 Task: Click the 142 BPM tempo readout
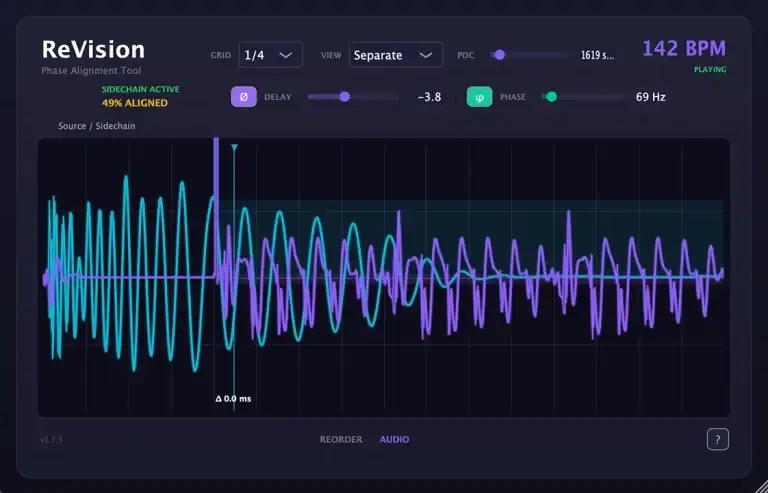(x=684, y=48)
